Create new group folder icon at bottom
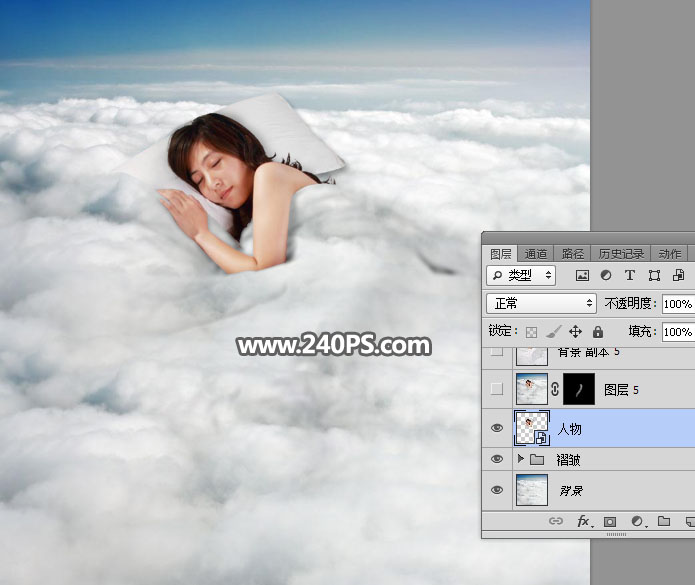This screenshot has height=585, width=695. click(664, 521)
